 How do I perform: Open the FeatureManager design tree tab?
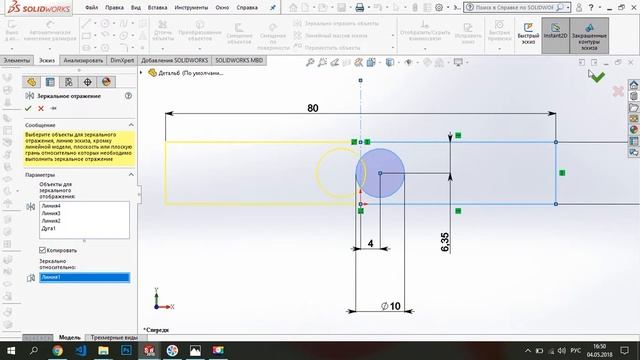click(31, 82)
